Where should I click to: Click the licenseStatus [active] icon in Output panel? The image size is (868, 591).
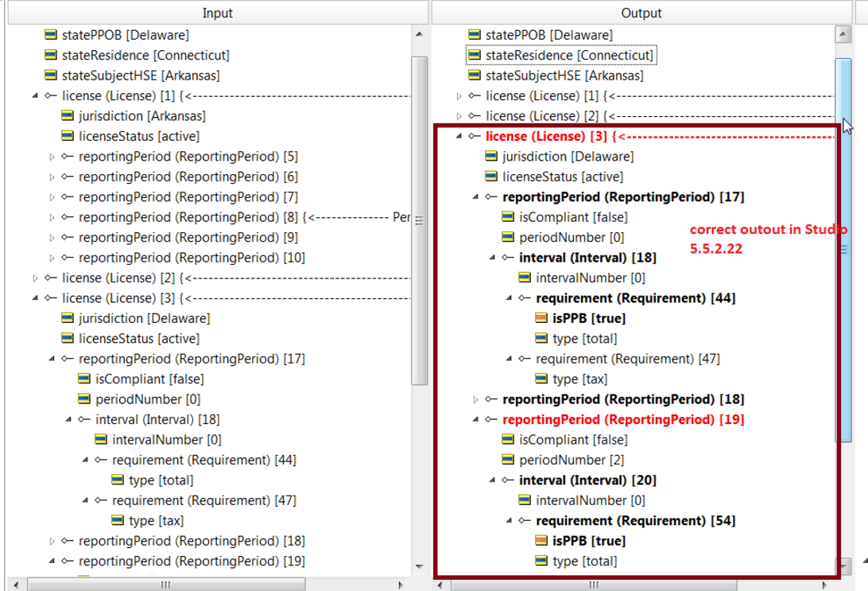click(491, 177)
